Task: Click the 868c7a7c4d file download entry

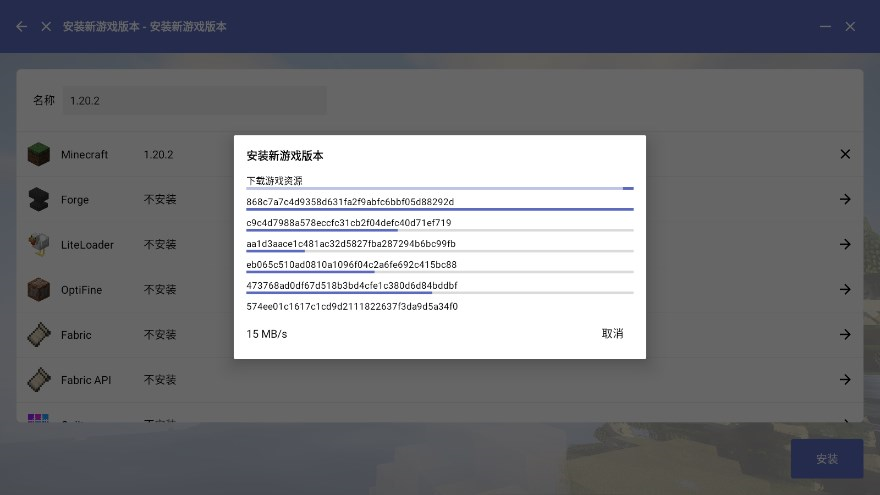Action: [350, 202]
